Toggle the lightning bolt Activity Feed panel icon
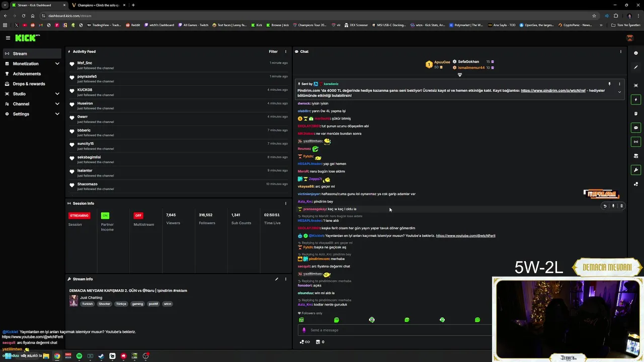The height and width of the screenshot is (362, 644). coord(636,100)
